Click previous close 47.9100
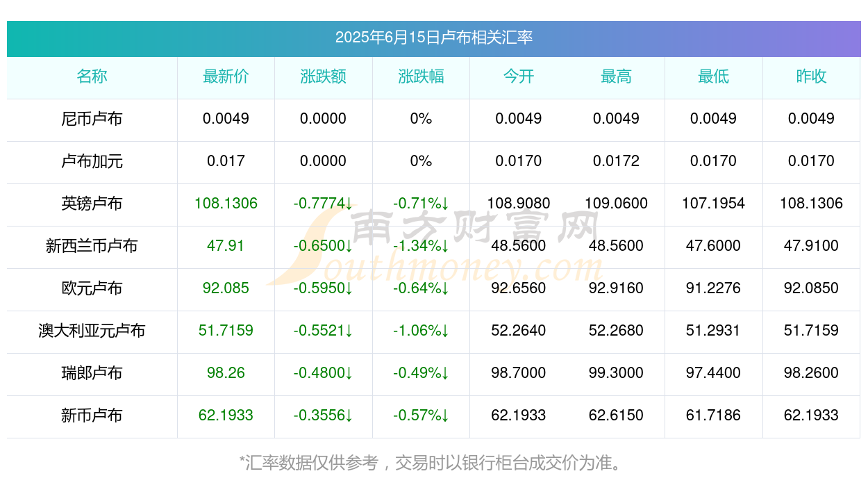This screenshot has width=868, height=485. pos(811,246)
